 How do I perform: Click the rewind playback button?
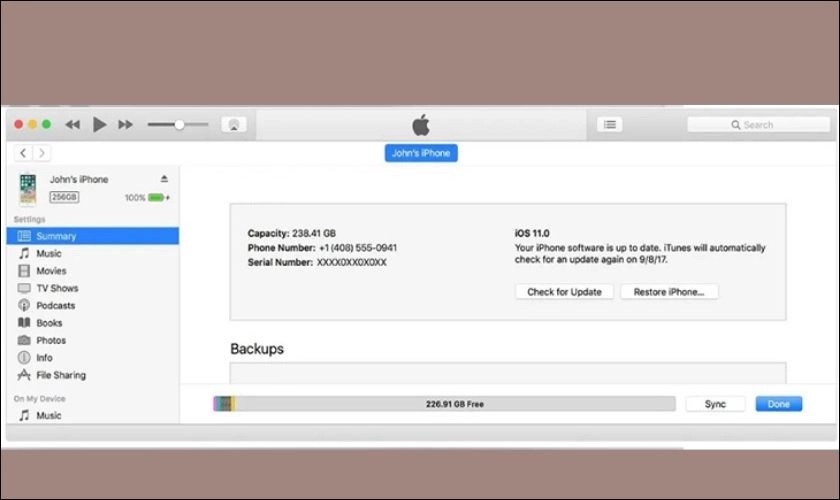click(x=72, y=125)
